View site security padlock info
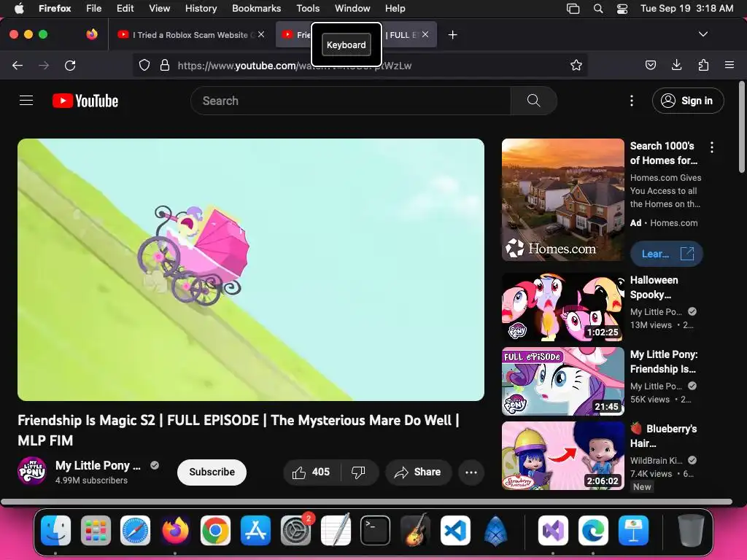 pos(165,65)
